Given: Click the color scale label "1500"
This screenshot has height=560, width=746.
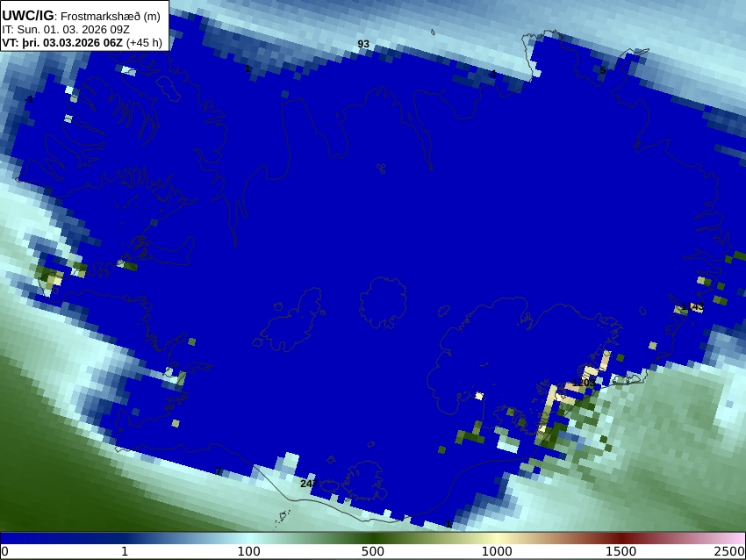Looking at the screenshot, I should pyautogui.click(x=620, y=551).
